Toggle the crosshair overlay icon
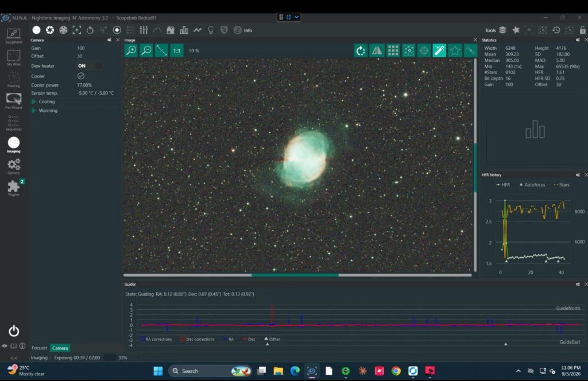The height and width of the screenshot is (381, 588). point(424,50)
